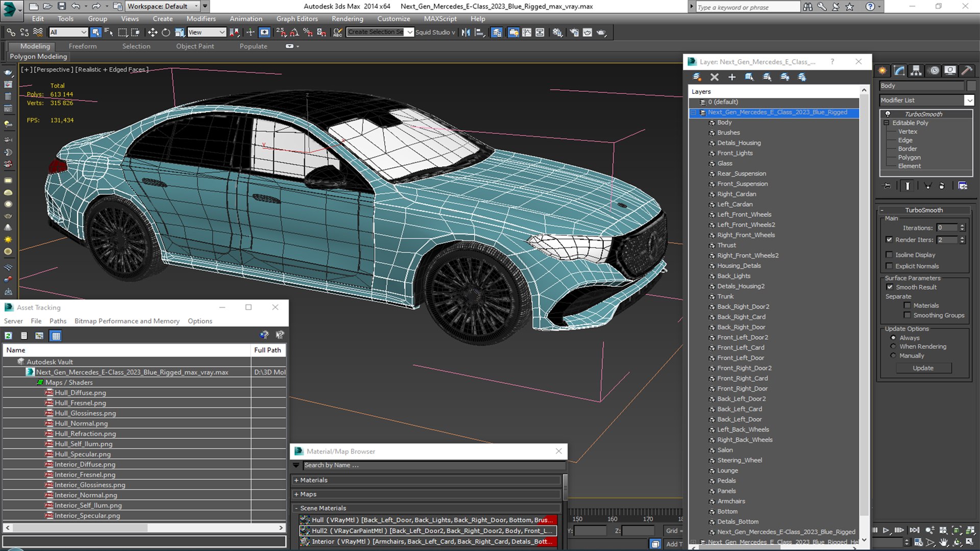Click the Update button in TurboSmooth
The height and width of the screenshot is (551, 980).
click(923, 368)
